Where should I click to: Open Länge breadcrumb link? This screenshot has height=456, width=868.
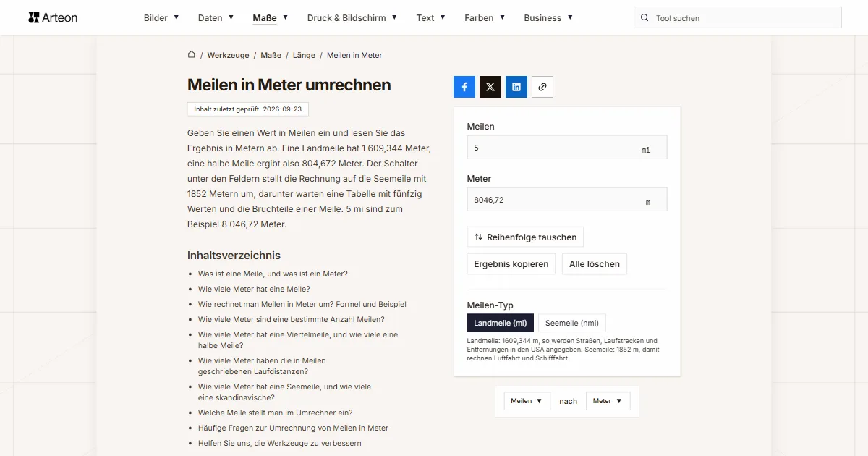[x=304, y=55]
